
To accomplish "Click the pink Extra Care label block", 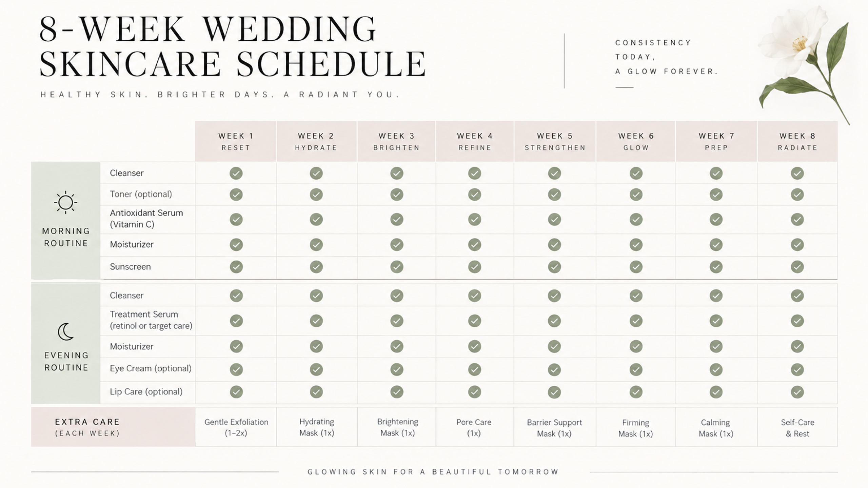I will coord(113,427).
